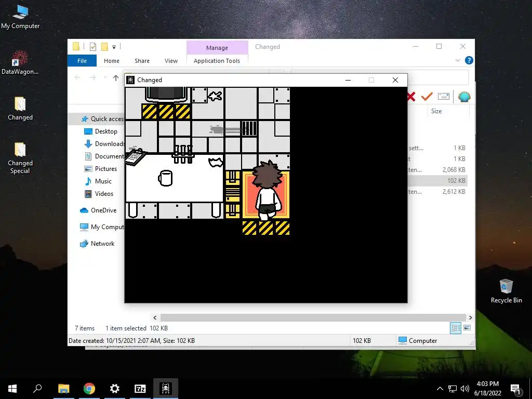Viewport: 532px width, 399px height.
Task: Select My Computer in navigation pane
Action: click(102, 227)
